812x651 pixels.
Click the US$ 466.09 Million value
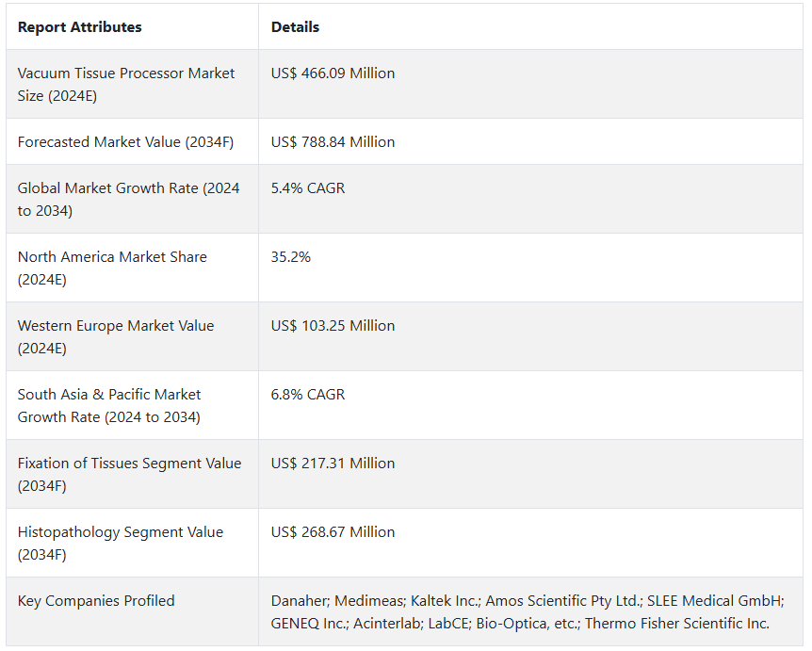click(333, 73)
